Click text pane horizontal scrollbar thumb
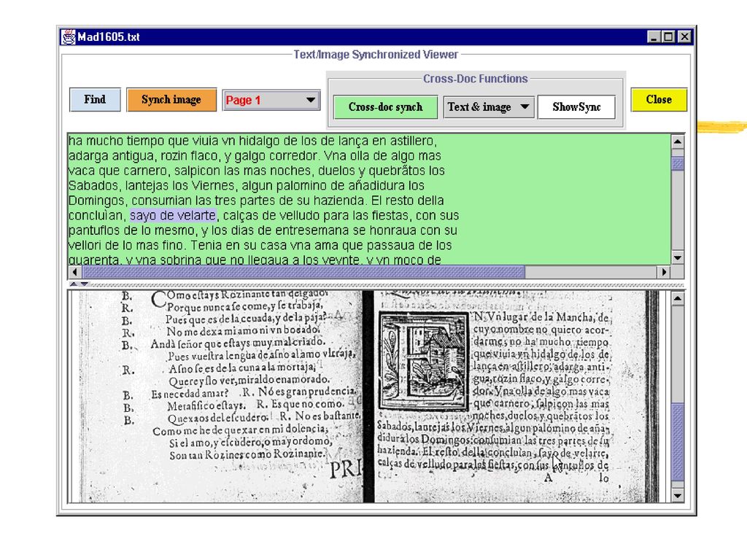 point(303,272)
